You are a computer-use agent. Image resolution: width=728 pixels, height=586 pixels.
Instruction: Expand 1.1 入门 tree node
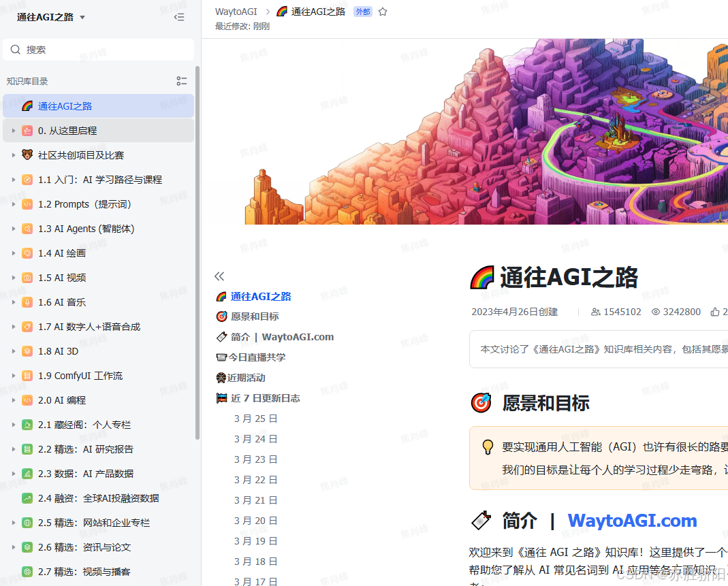(14, 180)
